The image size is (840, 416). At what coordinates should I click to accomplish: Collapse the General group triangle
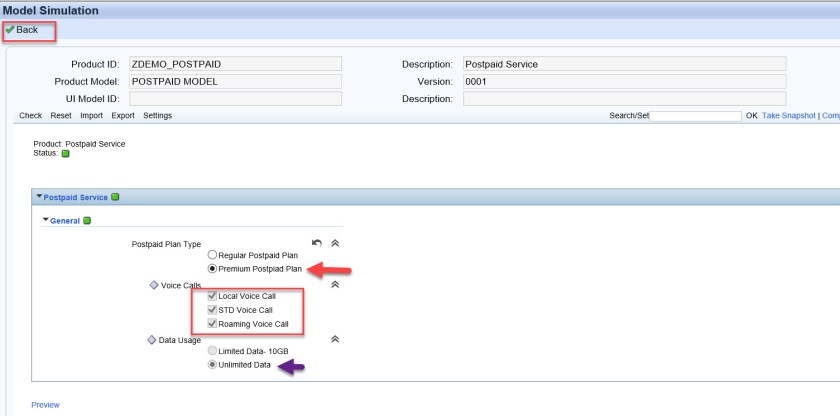(46, 220)
